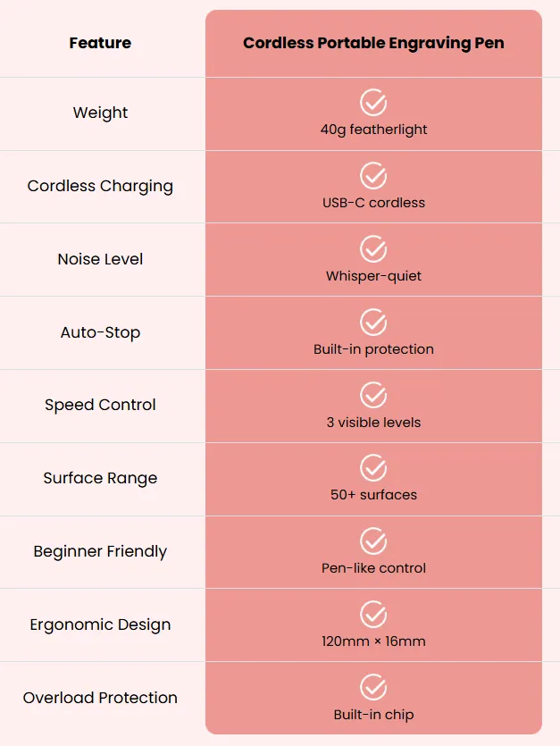Click the Auto-Stop feature label
This screenshot has width=560, height=746.
(100, 332)
